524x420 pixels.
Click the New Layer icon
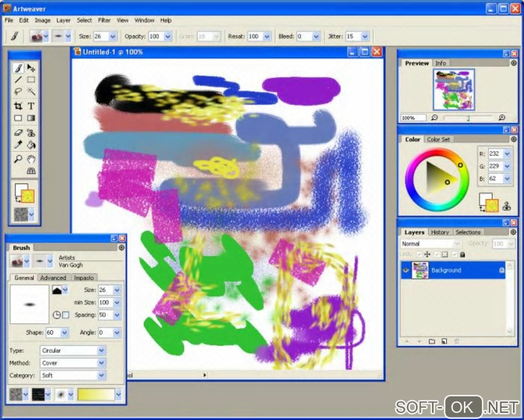(444, 341)
